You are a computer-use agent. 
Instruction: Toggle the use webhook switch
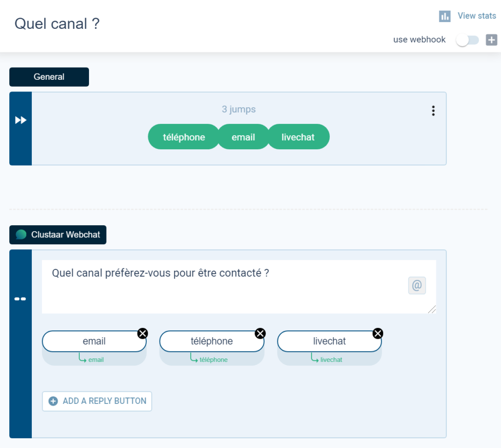tap(467, 40)
